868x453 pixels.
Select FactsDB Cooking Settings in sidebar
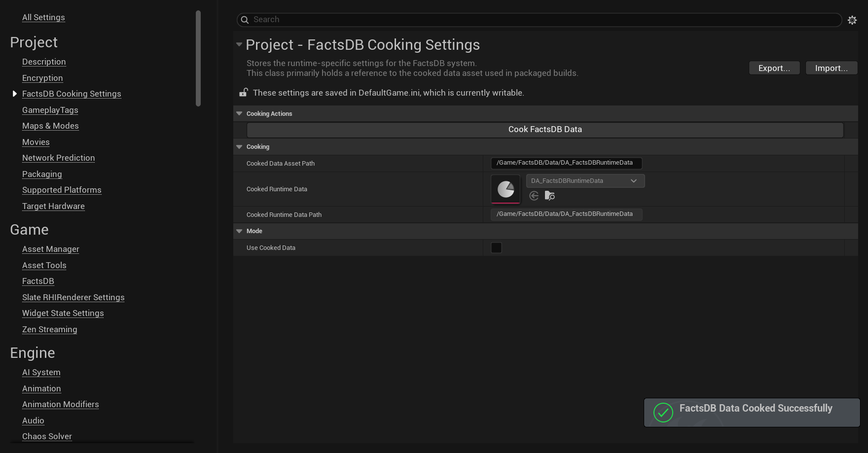tap(72, 94)
